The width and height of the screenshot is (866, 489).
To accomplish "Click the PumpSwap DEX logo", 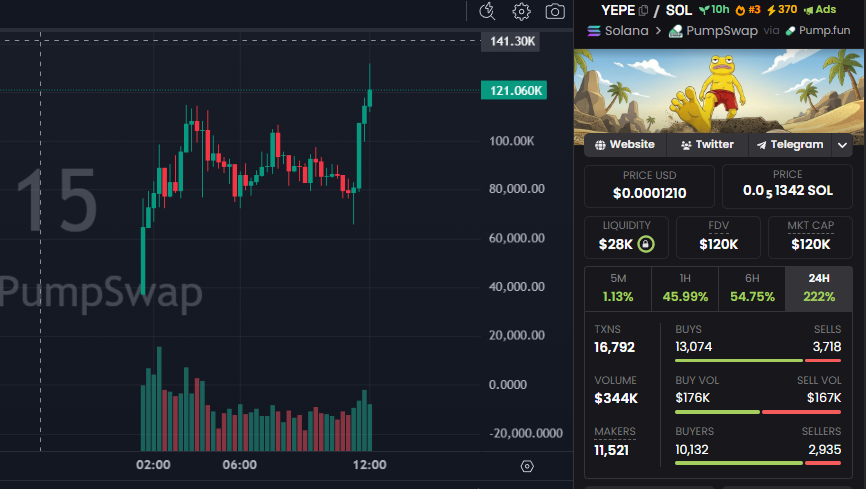I will [x=675, y=31].
